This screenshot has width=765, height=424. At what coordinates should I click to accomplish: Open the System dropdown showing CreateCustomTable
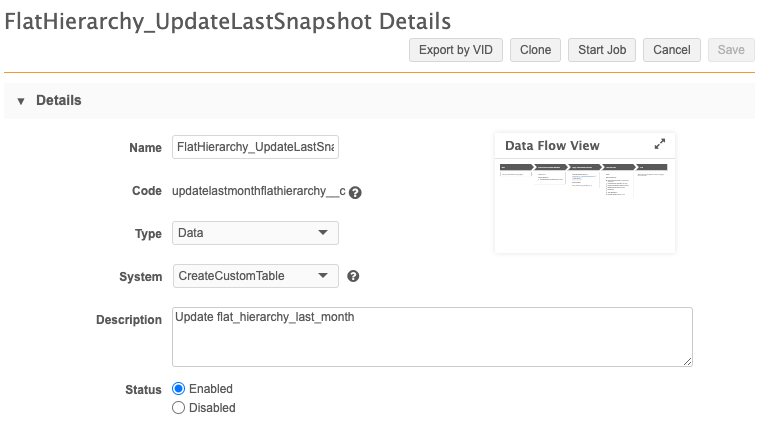pos(255,276)
